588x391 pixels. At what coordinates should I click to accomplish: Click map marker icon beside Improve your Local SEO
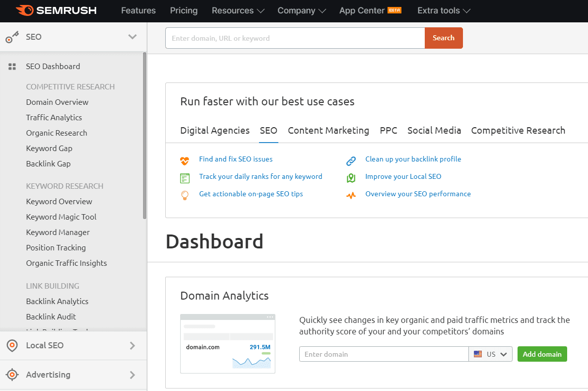coord(351,178)
